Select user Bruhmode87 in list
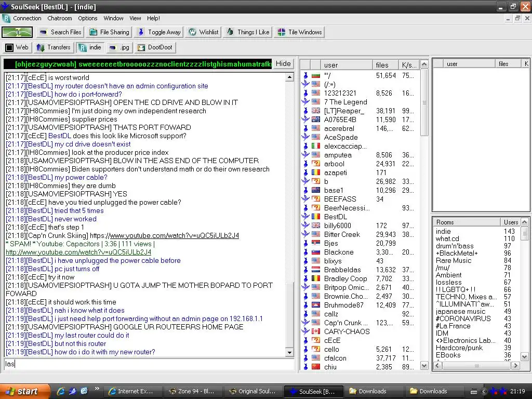Viewport: 532px width, 399px height. click(x=344, y=305)
